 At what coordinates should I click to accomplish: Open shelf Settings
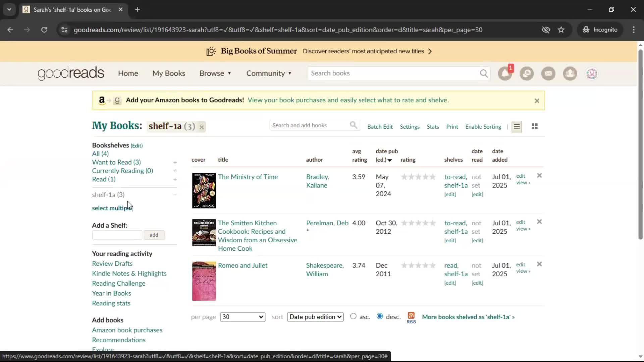coord(410,127)
